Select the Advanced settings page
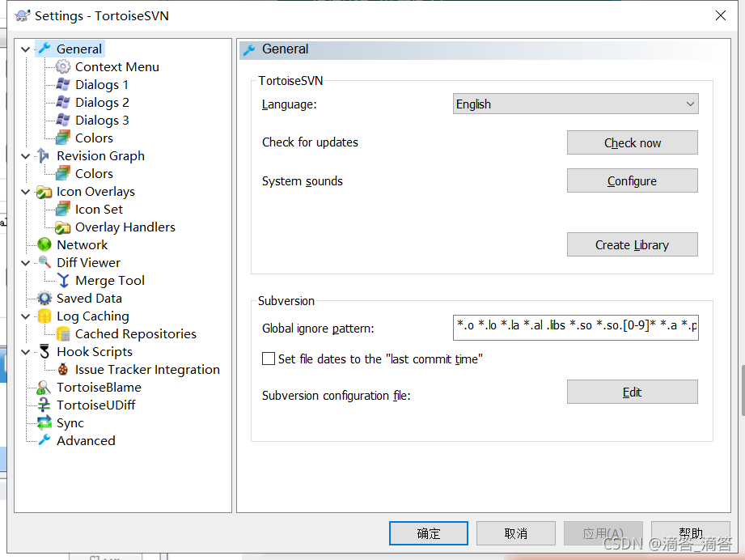The width and height of the screenshot is (745, 560). [86, 441]
